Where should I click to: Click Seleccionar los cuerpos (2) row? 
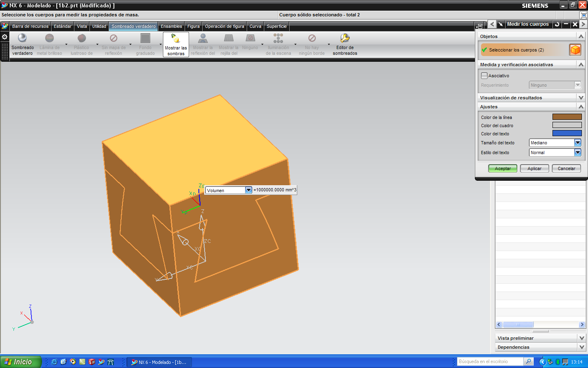point(524,50)
